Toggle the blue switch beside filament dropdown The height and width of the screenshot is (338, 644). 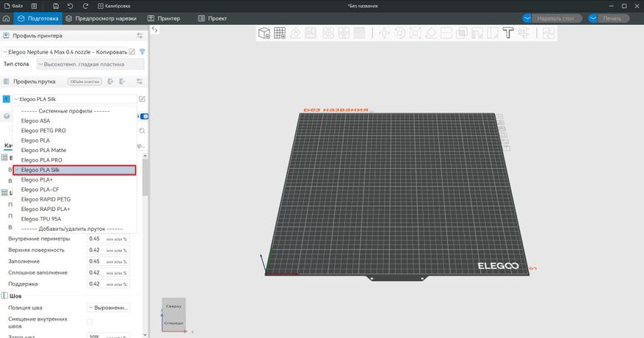click(145, 116)
